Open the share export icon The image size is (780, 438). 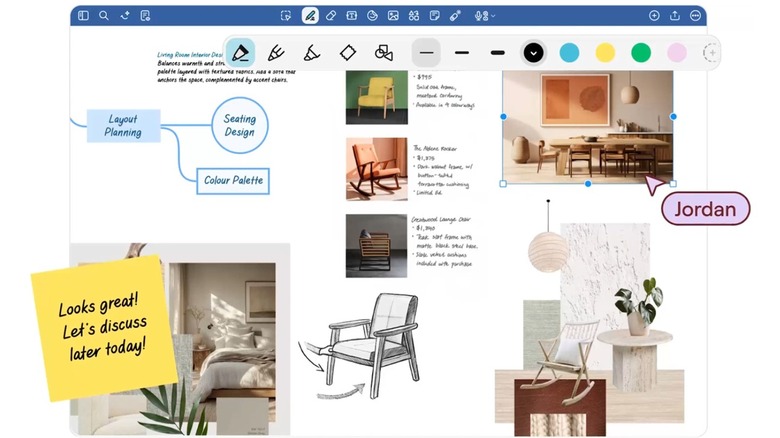tap(675, 16)
